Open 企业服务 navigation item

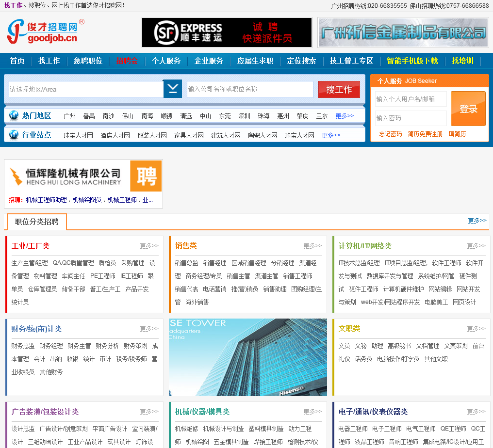click(209, 61)
